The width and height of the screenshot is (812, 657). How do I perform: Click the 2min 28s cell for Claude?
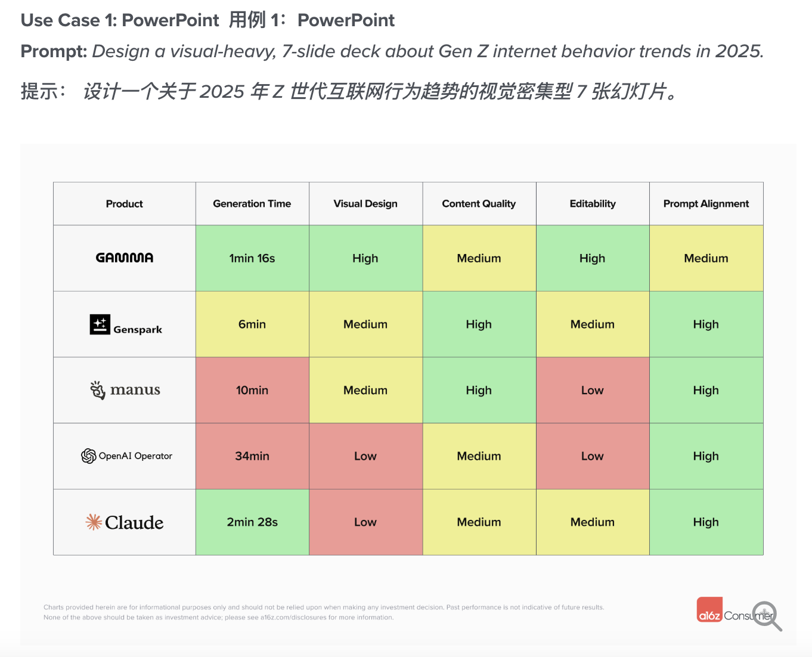(252, 522)
